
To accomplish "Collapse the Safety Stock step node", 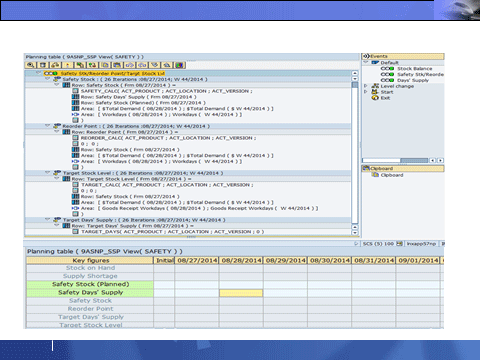I will pyautogui.click(x=48, y=79).
